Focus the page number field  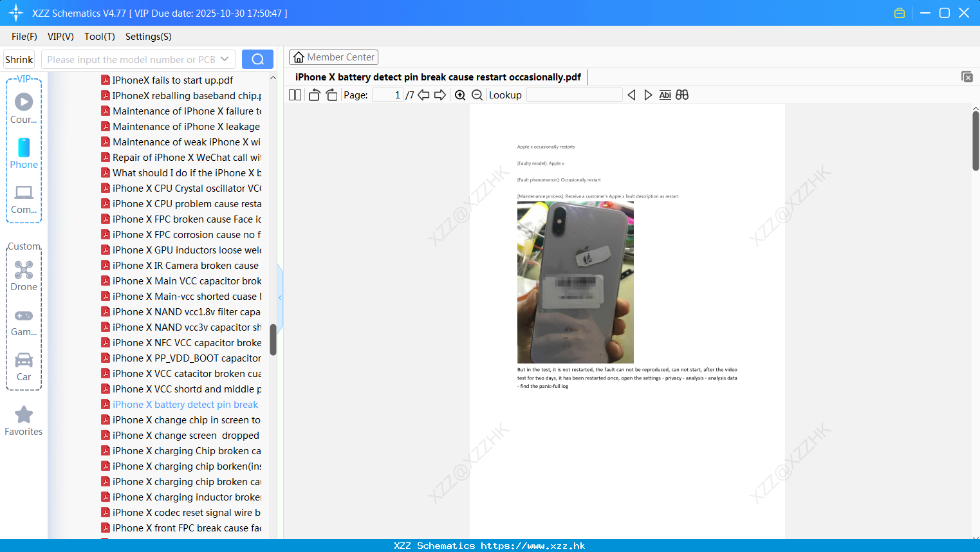(x=387, y=95)
